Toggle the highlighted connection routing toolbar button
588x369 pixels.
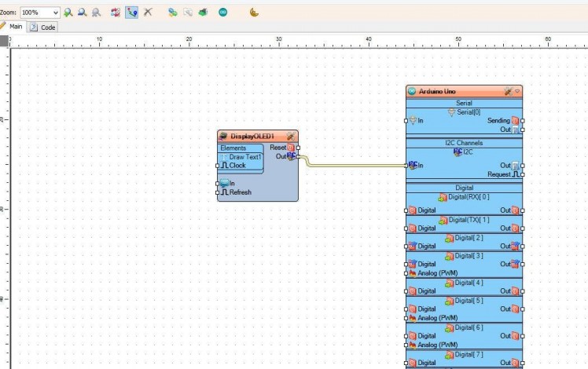click(131, 13)
